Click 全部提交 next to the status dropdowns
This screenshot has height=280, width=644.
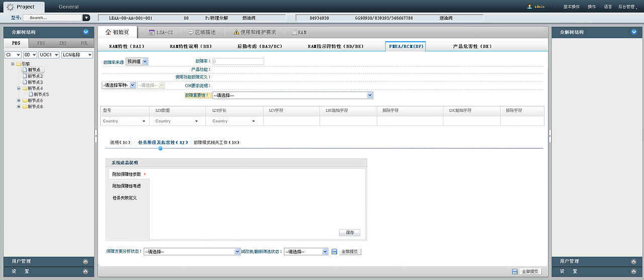(350, 251)
